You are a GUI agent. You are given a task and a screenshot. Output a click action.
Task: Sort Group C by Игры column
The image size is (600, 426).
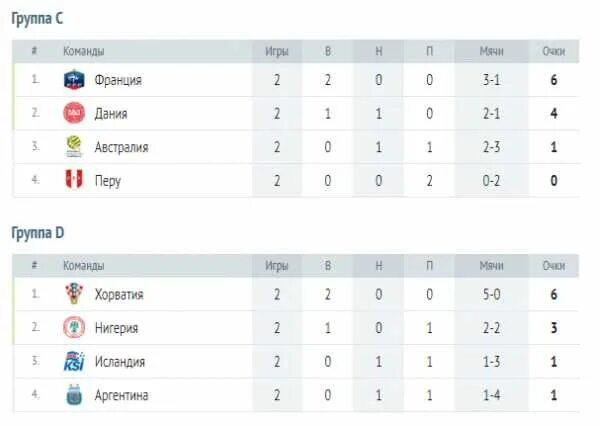277,51
